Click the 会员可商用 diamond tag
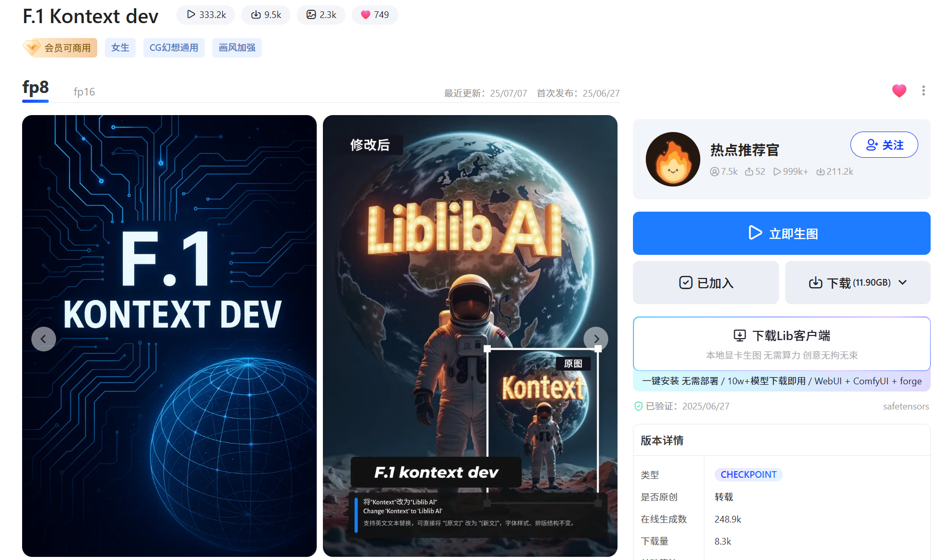 60,48
